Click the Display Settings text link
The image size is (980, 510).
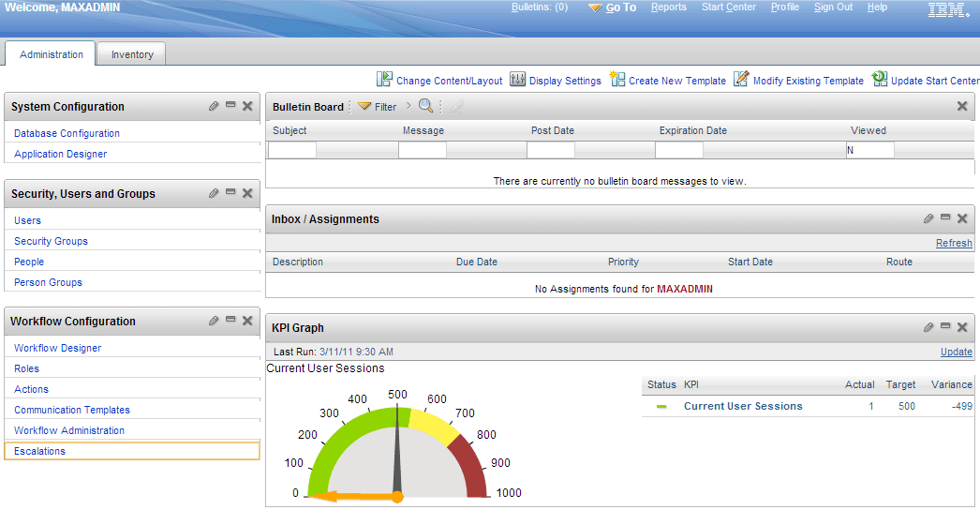pos(565,81)
